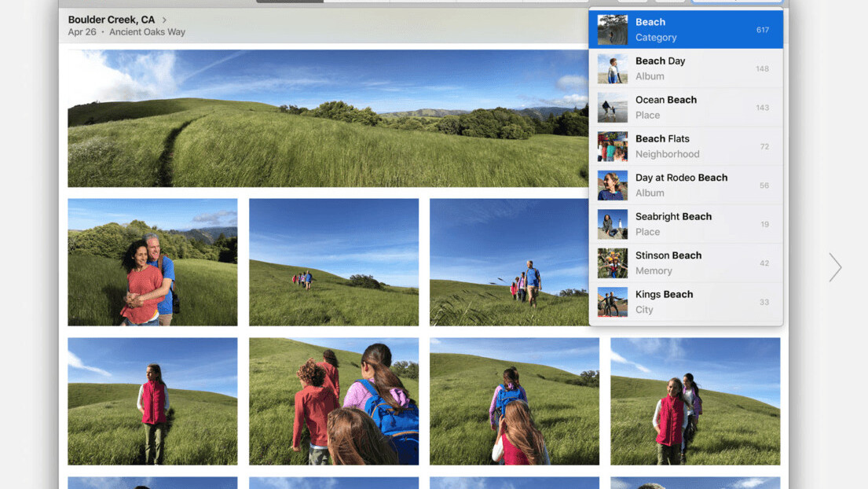Open the Boulder Creek, CA location title
The width and height of the screenshot is (868, 489).
click(112, 20)
